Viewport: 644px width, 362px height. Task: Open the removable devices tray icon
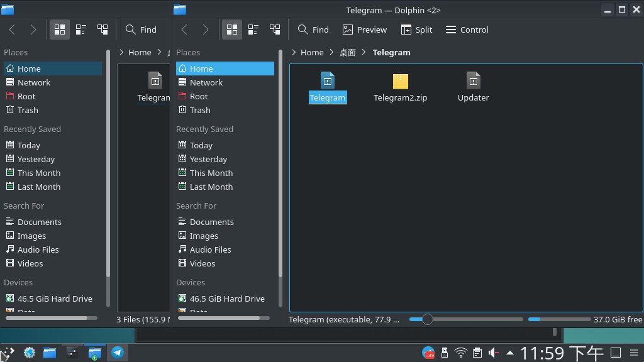tap(445, 353)
